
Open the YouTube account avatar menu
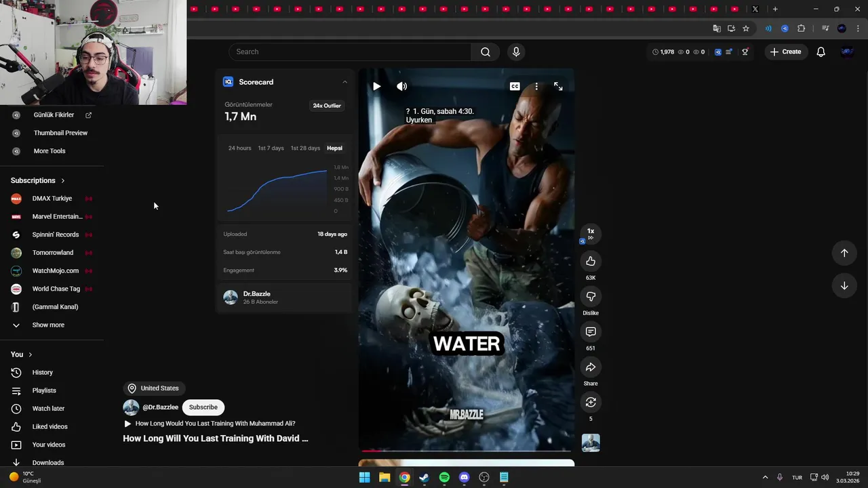[847, 52]
